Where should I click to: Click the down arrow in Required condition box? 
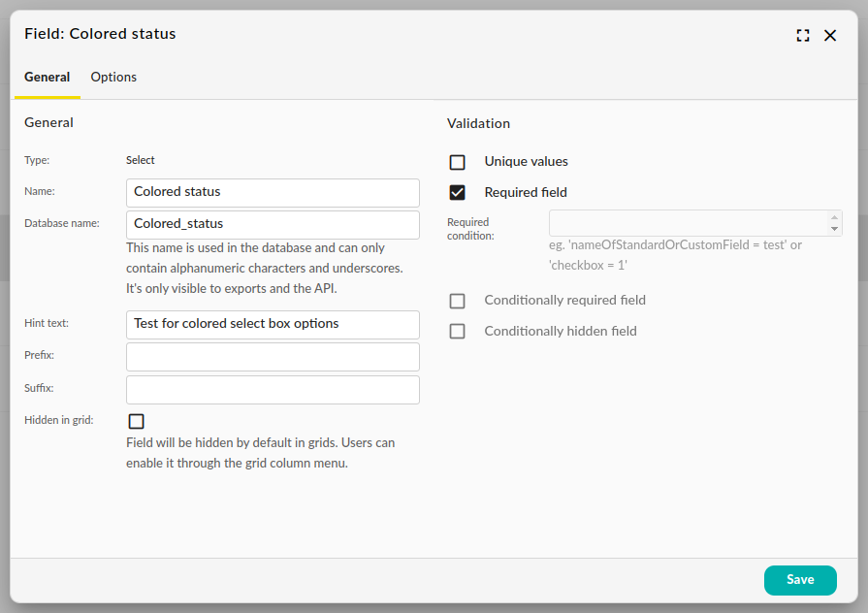click(834, 230)
